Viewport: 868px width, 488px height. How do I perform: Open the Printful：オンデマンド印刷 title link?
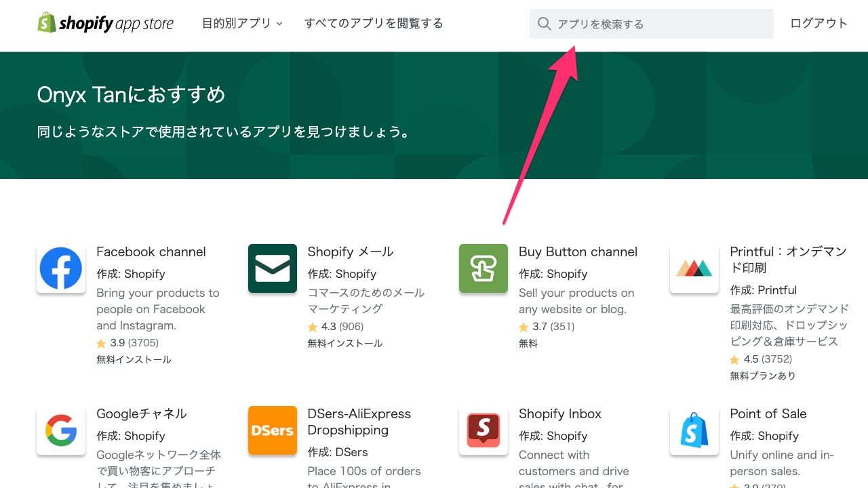pyautogui.click(x=789, y=260)
